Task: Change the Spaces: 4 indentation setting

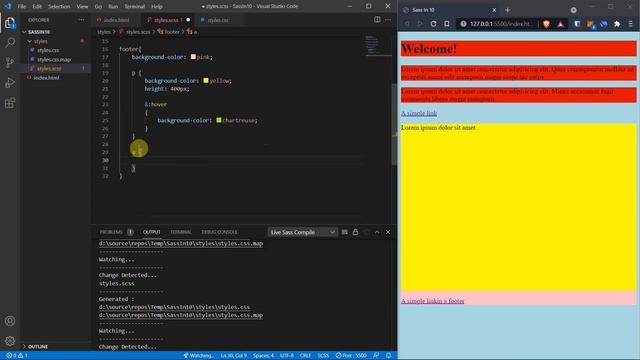Action: [x=263, y=356]
